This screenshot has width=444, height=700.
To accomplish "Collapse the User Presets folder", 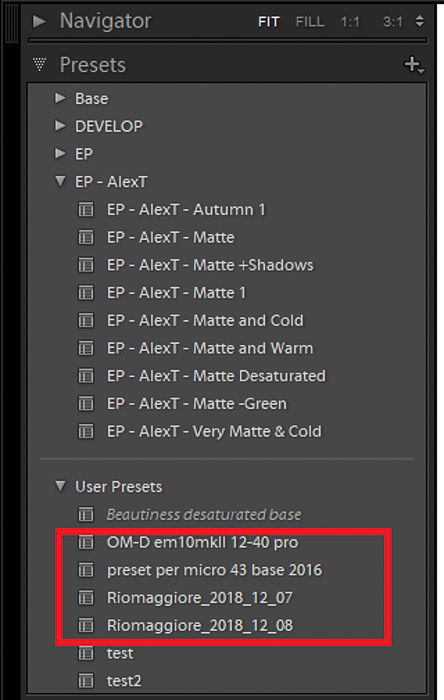I will pyautogui.click(x=60, y=486).
